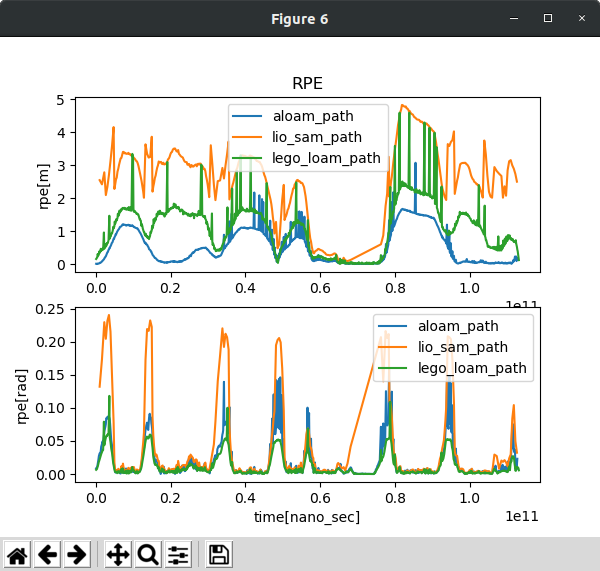Image resolution: width=600 pixels, height=571 pixels.
Task: Click the Figure 6 title bar text
Action: (x=300, y=19)
